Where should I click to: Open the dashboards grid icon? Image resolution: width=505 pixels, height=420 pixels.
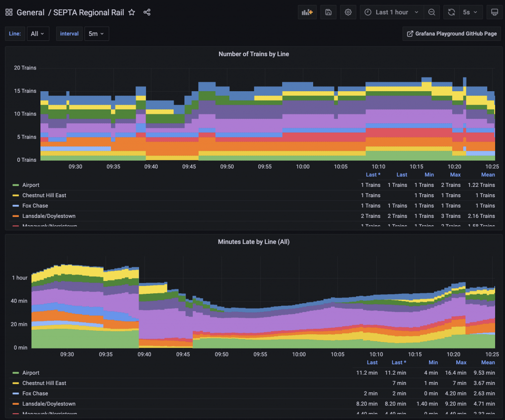(9, 12)
